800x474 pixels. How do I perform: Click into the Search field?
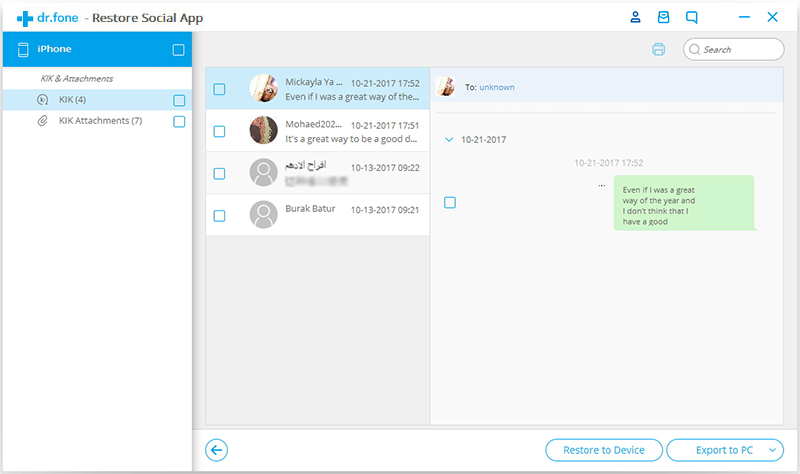point(734,49)
